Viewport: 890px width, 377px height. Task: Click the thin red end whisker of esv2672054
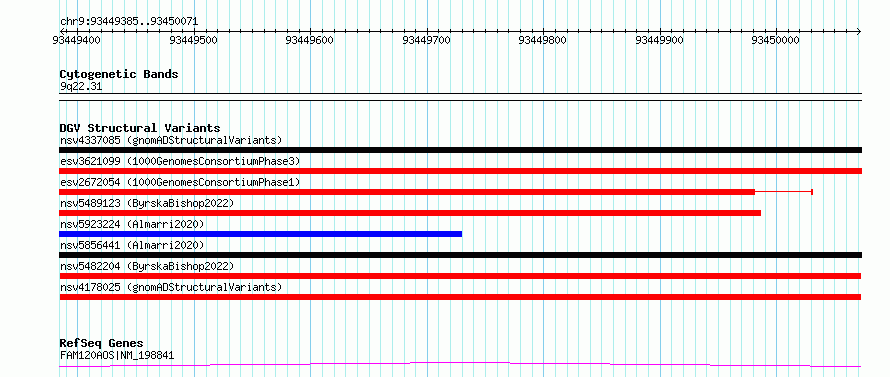point(784,192)
